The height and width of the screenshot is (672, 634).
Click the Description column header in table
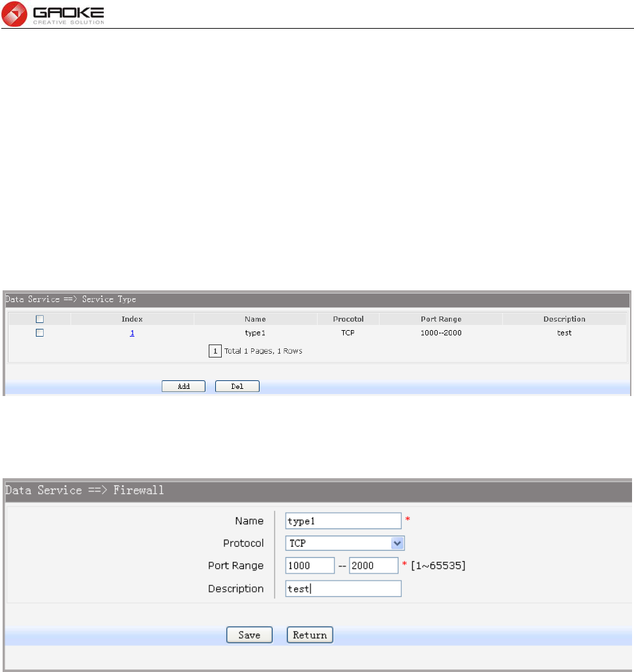564,319
